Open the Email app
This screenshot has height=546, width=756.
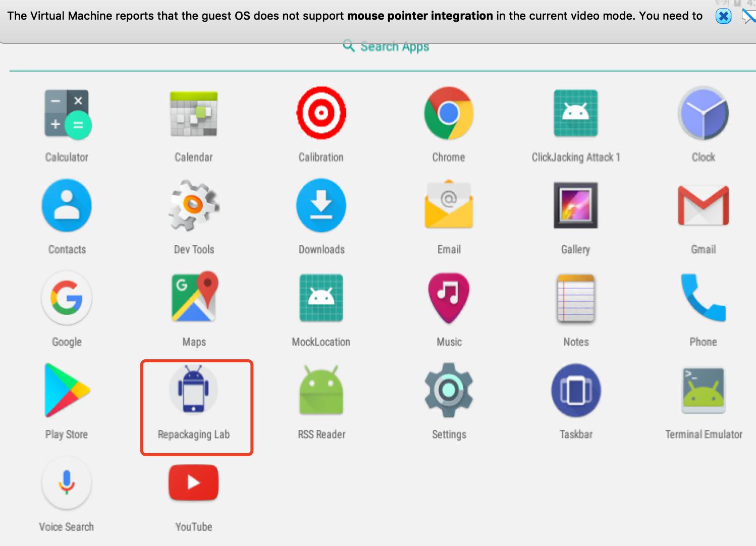[449, 205]
